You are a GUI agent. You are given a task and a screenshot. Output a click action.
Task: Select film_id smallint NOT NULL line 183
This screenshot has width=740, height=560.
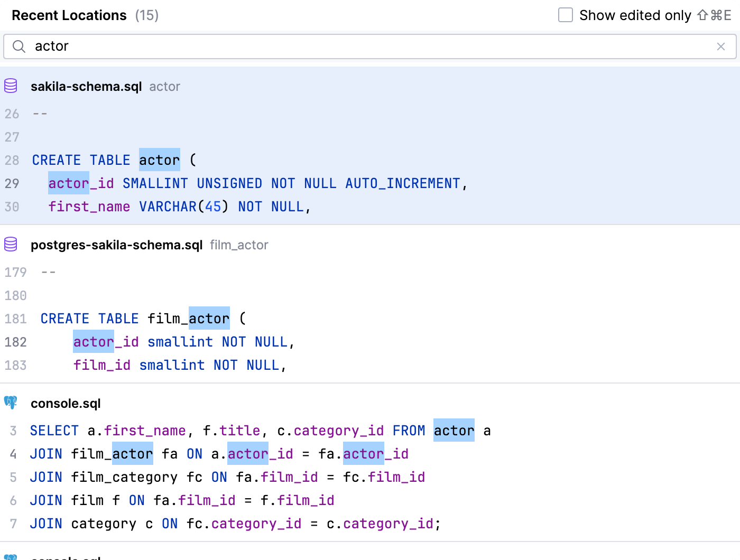click(179, 365)
